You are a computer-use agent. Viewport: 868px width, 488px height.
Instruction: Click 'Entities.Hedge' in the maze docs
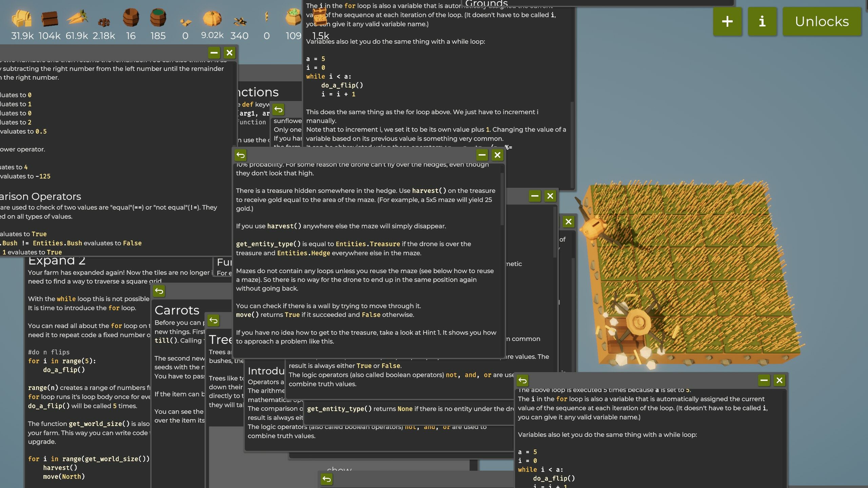tap(303, 253)
